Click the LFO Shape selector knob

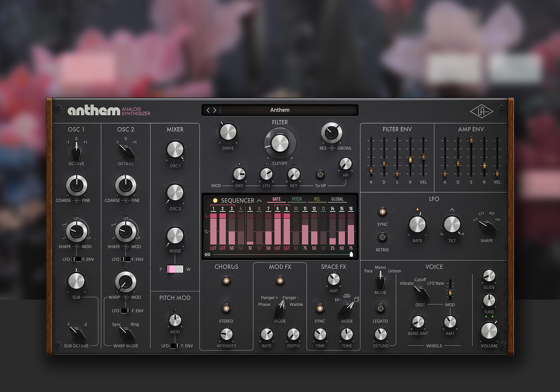tap(488, 227)
